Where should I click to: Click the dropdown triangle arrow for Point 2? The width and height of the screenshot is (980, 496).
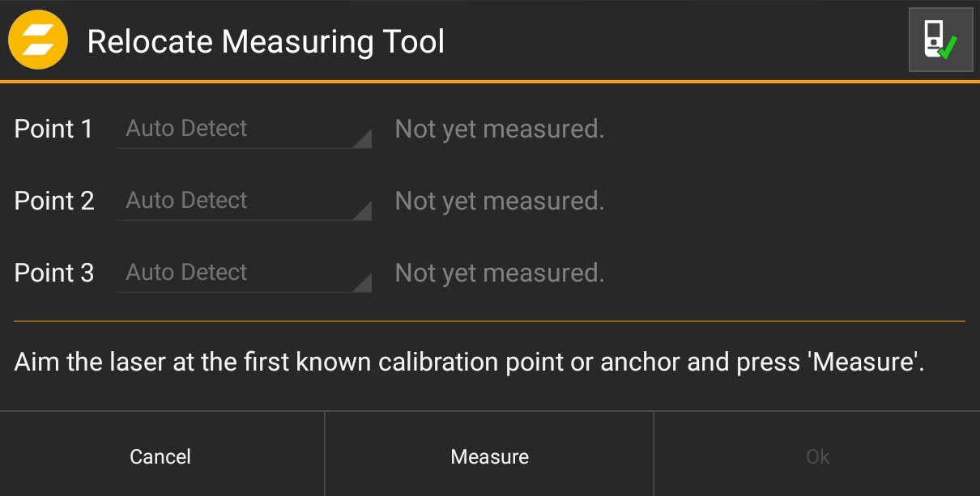tap(364, 211)
